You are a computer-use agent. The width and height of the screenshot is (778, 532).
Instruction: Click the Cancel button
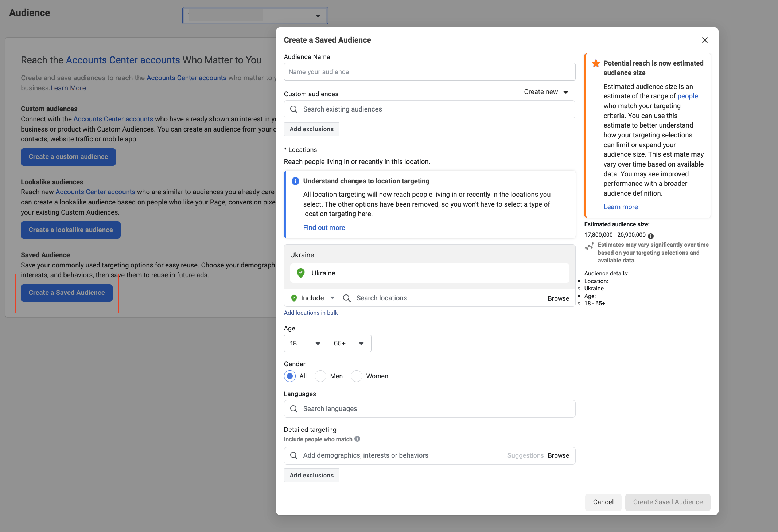pyautogui.click(x=603, y=502)
